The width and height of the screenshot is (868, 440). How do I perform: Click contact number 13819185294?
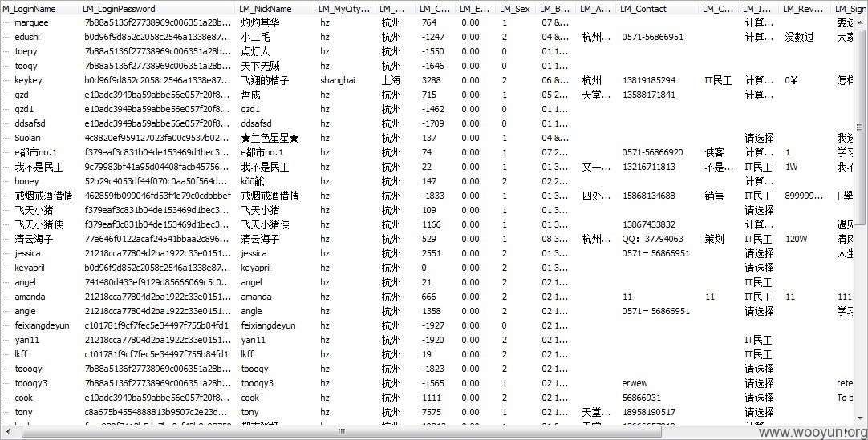pyautogui.click(x=649, y=80)
